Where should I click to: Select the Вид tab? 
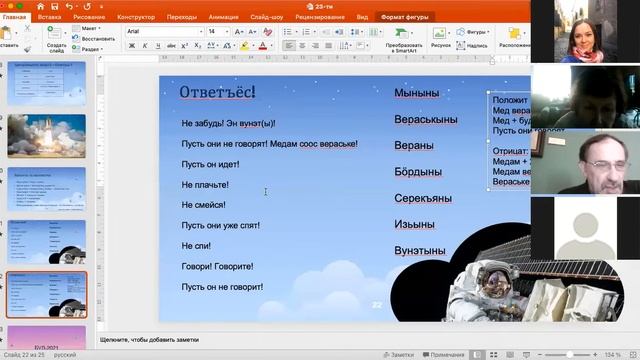362,17
